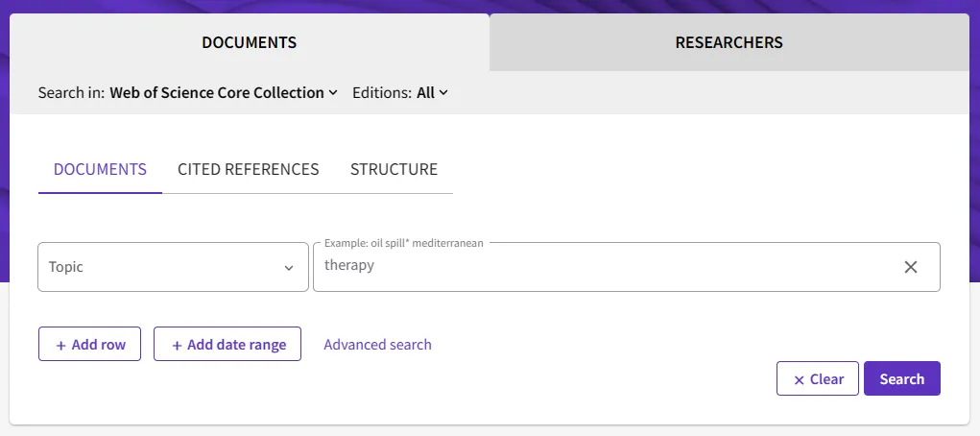This screenshot has width=980, height=436.
Task: Switch to the STRUCTURE sub-tab
Action: (394, 170)
